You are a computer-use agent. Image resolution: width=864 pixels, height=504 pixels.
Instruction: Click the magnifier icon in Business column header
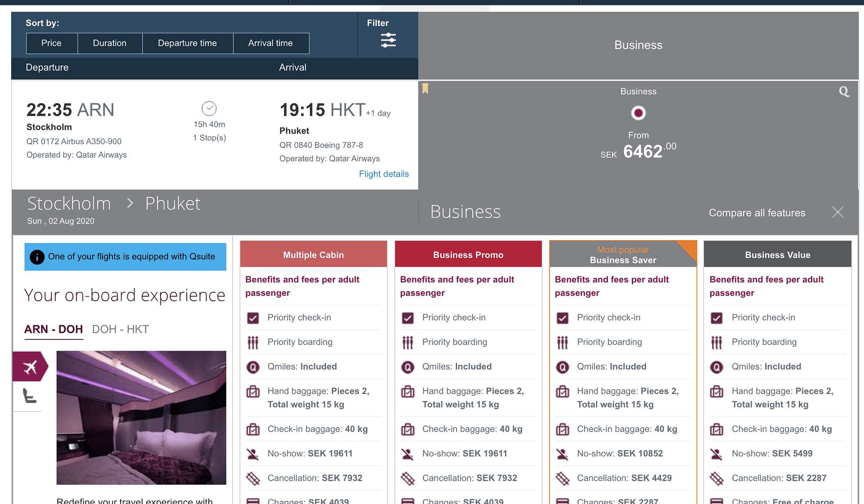(x=844, y=91)
